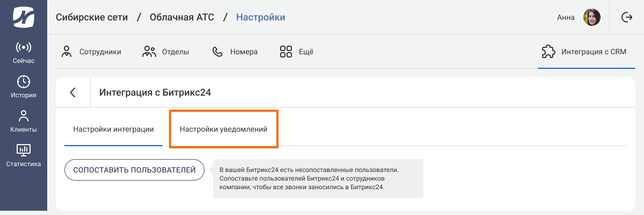
Task: Click the Настройки breadcrumb link
Action: click(x=260, y=17)
